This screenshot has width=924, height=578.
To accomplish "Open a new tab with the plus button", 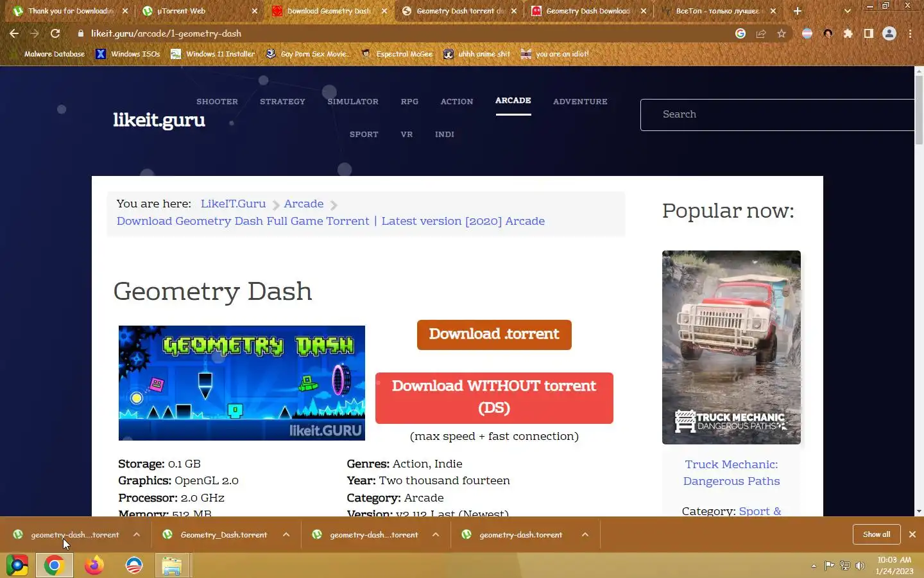I will (798, 11).
